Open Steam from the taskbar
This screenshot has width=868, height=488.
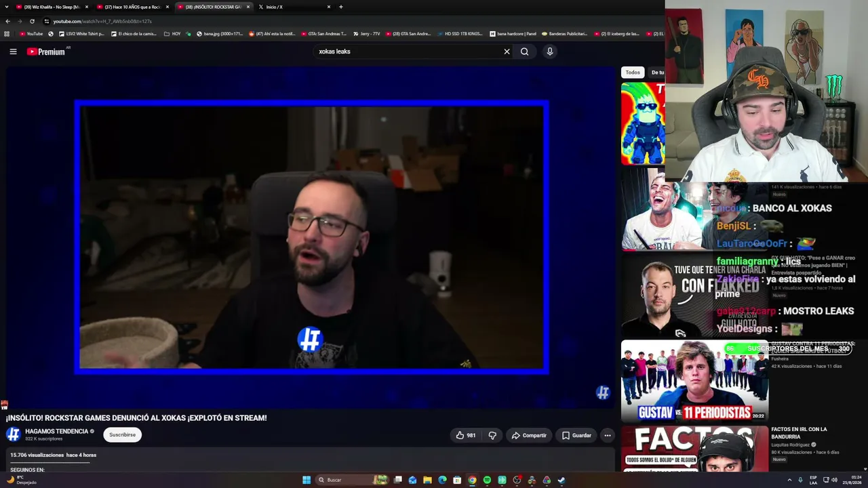(561, 480)
